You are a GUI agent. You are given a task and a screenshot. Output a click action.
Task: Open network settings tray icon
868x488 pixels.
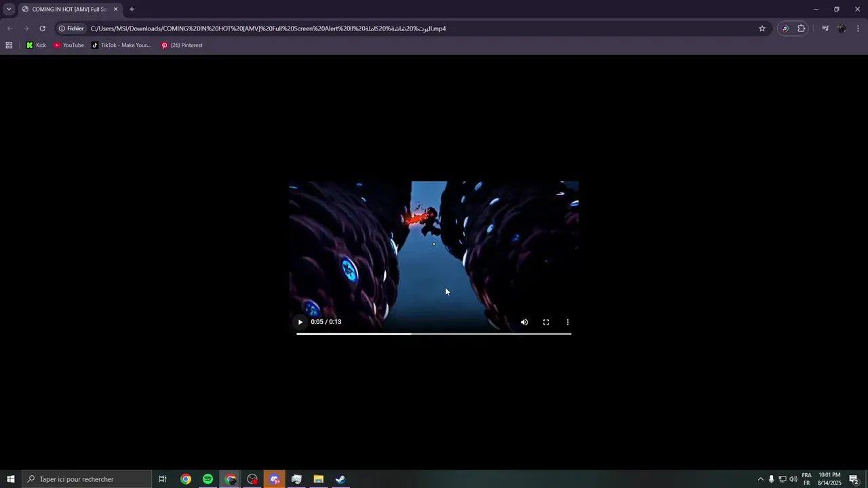[x=782, y=479]
